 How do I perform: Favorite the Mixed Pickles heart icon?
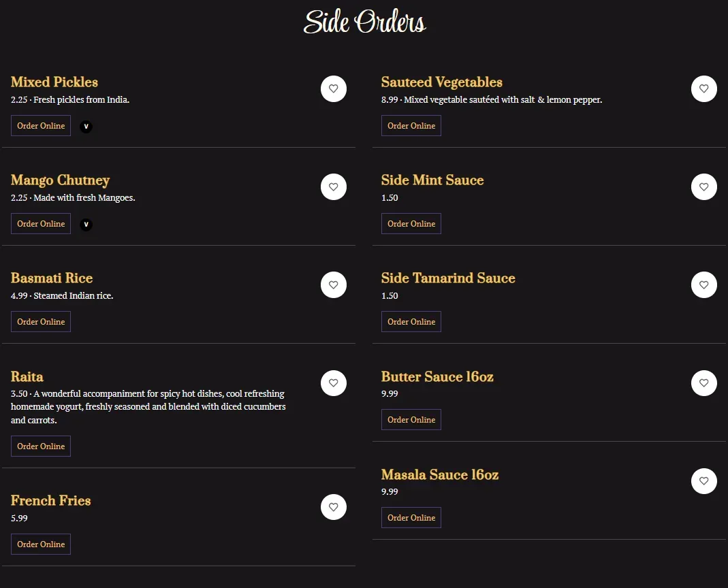[333, 88]
